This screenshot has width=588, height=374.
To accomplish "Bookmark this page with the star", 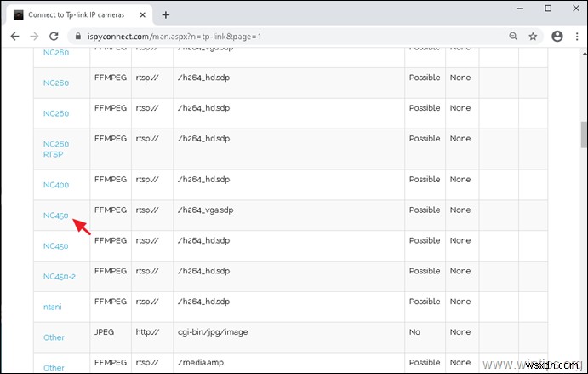I will click(533, 37).
